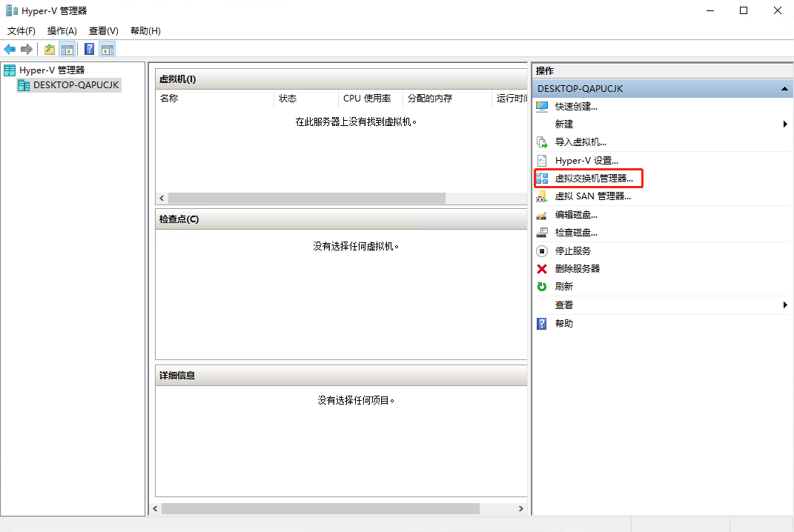This screenshot has width=794, height=532.
Task: Click the Forward arrow toolbar icon
Action: tap(27, 49)
